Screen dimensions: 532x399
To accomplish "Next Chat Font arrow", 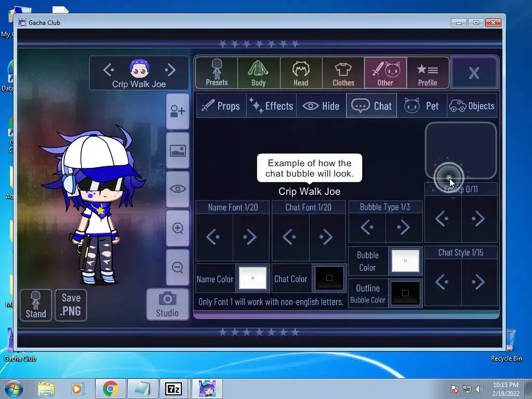I will [x=327, y=237].
